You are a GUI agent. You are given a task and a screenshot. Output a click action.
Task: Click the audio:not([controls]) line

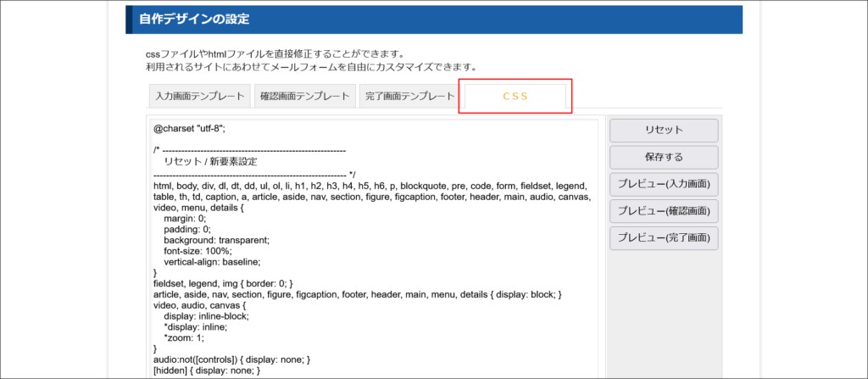click(231, 359)
